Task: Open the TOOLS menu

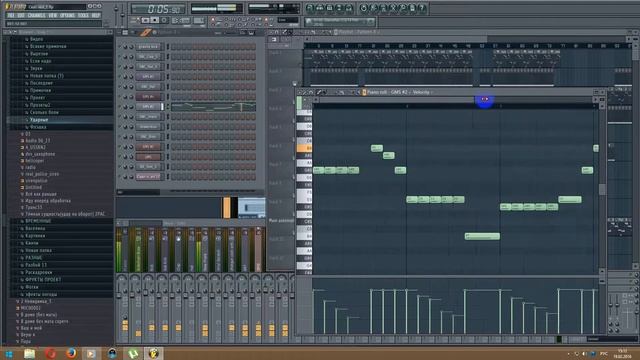Action: tap(83, 16)
